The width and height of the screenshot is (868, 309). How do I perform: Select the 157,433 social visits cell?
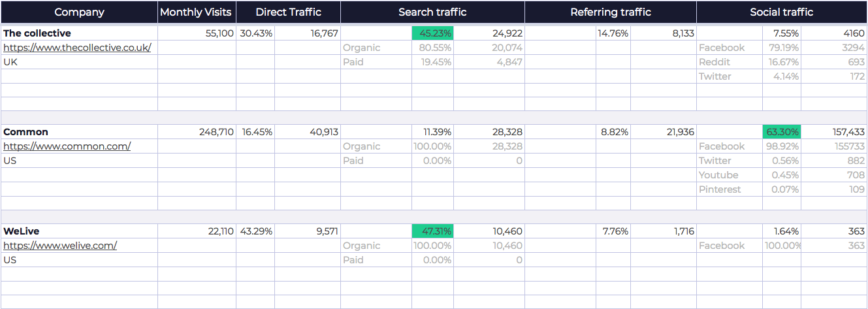[x=834, y=132]
